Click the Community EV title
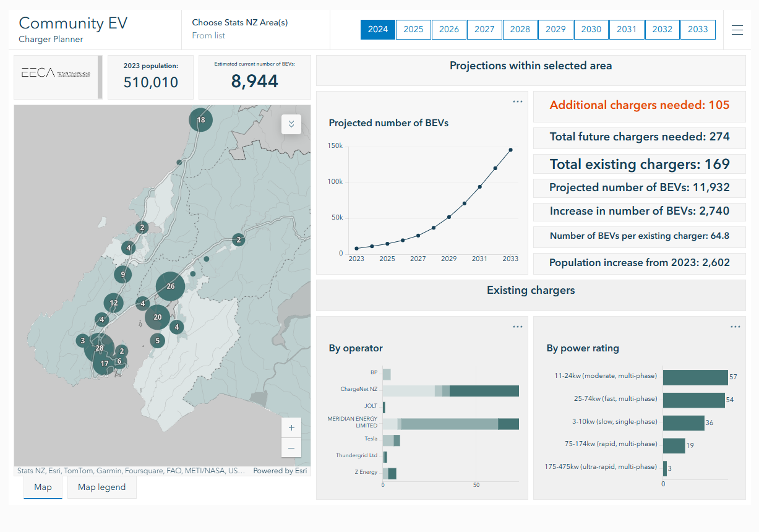This screenshot has width=759, height=532. point(73,23)
